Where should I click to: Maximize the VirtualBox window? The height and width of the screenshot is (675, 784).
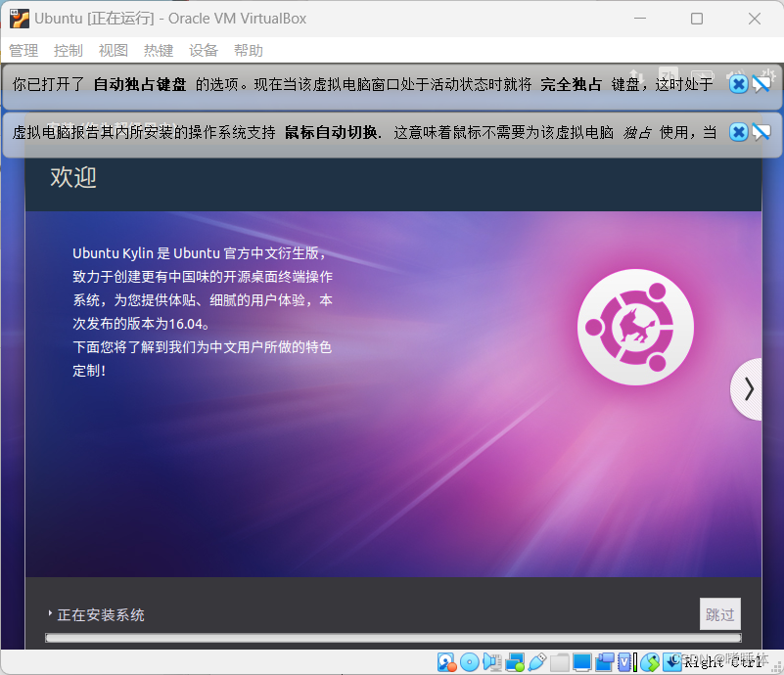697,19
